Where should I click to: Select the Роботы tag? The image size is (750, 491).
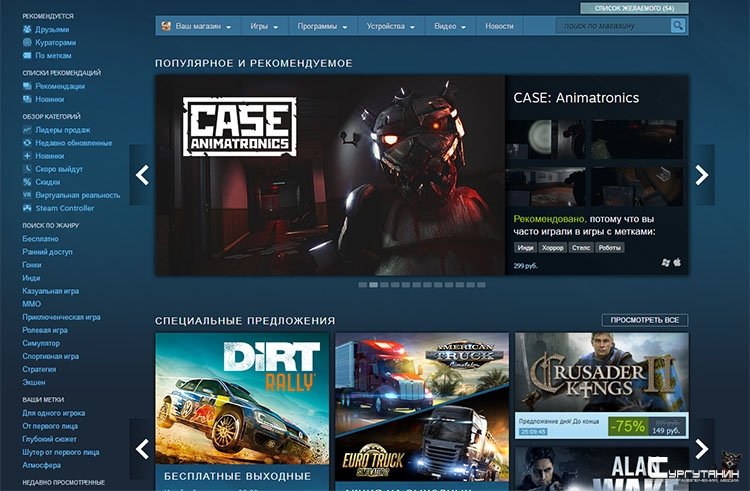tap(609, 248)
